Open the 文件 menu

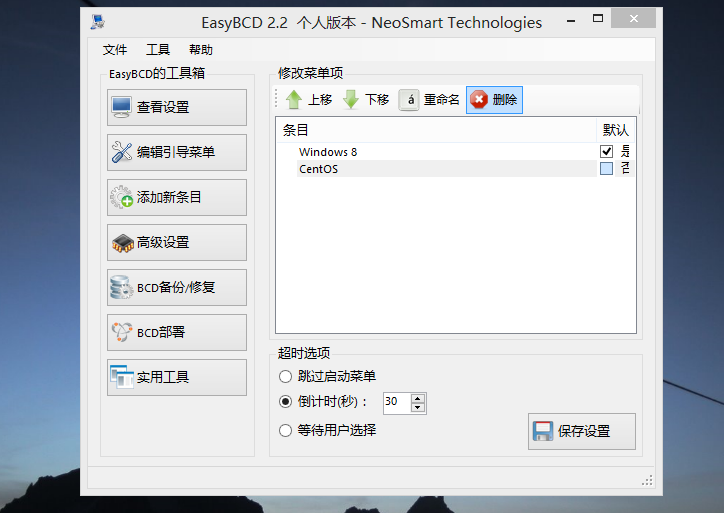[x=115, y=50]
